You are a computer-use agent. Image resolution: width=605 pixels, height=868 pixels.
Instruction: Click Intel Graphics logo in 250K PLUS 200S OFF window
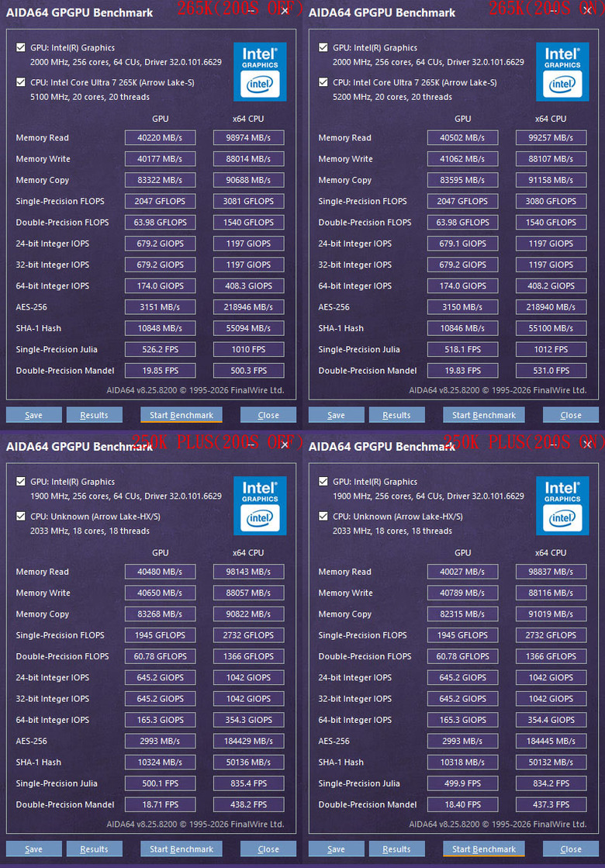click(x=260, y=506)
